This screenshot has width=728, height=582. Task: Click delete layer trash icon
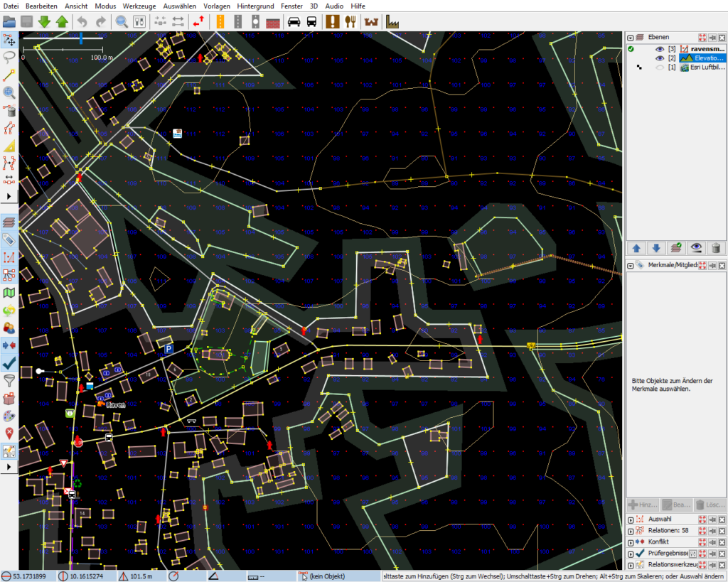click(x=715, y=248)
